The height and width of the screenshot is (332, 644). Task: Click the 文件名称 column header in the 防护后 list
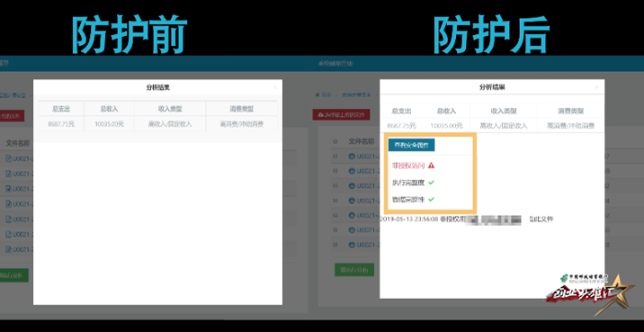(361, 141)
